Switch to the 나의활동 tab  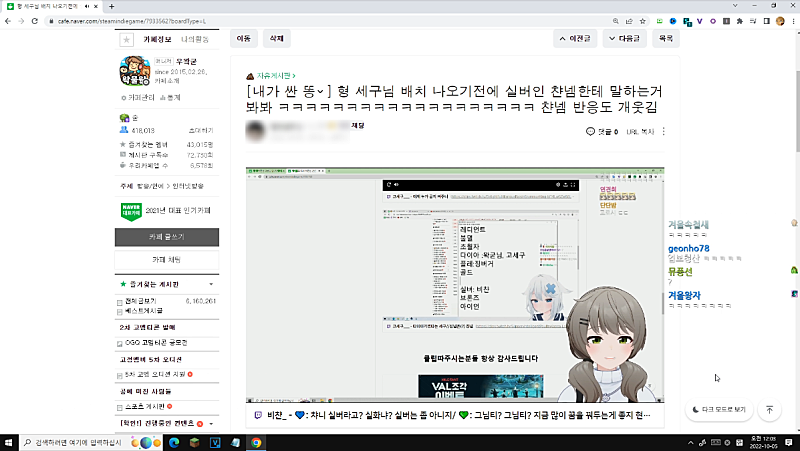click(x=195, y=39)
